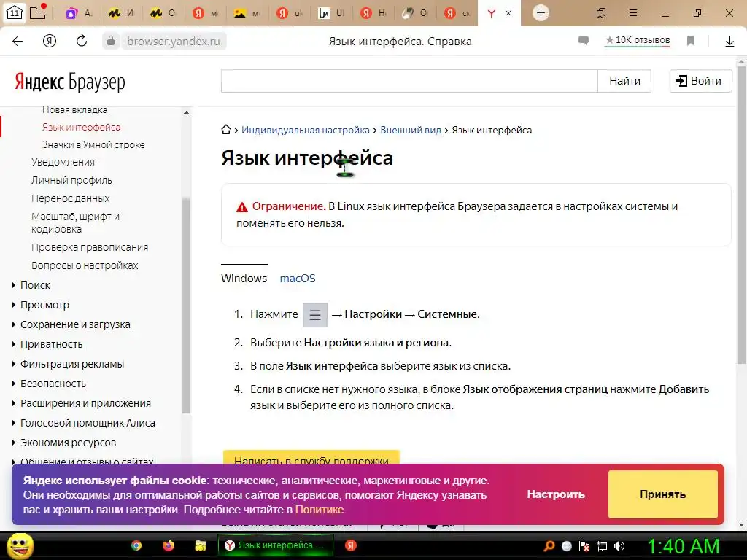This screenshot has width=747, height=560.
Task: Bookmark this page with the flag icon
Action: coord(691,41)
